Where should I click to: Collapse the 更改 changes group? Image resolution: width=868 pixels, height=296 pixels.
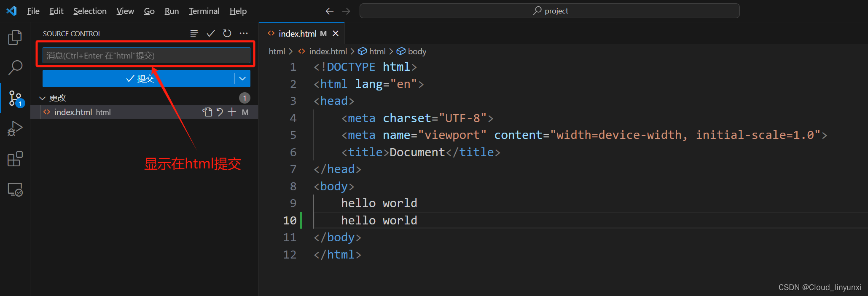[x=42, y=98]
